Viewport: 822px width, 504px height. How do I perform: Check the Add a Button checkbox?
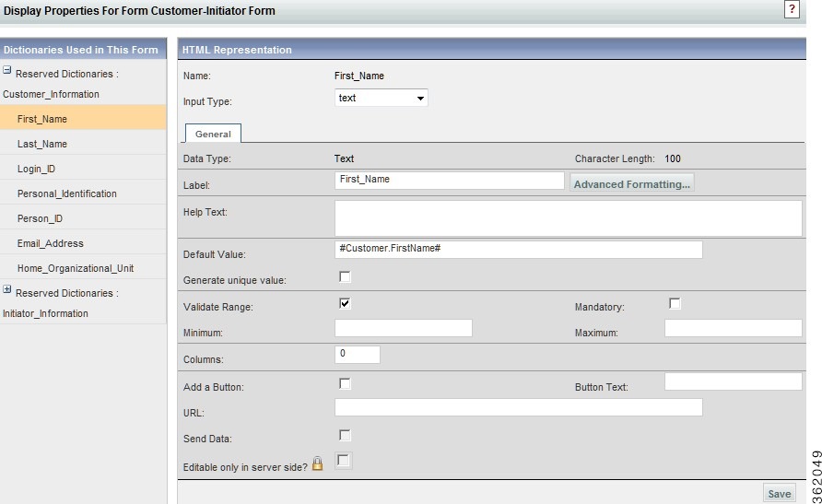(345, 383)
